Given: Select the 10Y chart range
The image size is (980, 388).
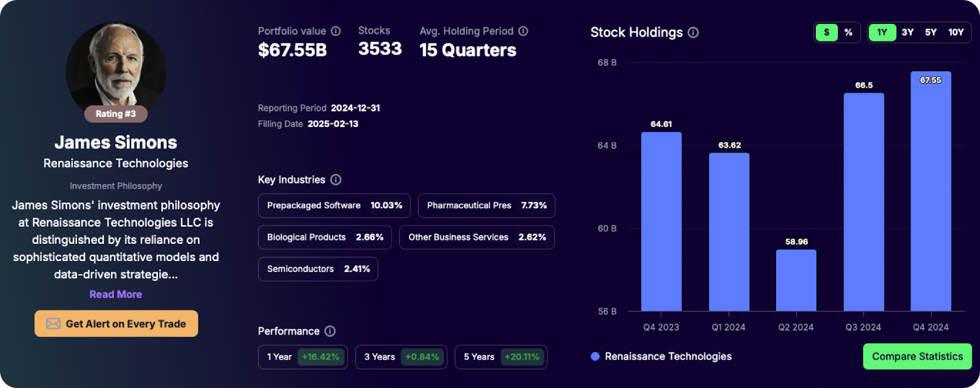Looking at the screenshot, I should [956, 32].
